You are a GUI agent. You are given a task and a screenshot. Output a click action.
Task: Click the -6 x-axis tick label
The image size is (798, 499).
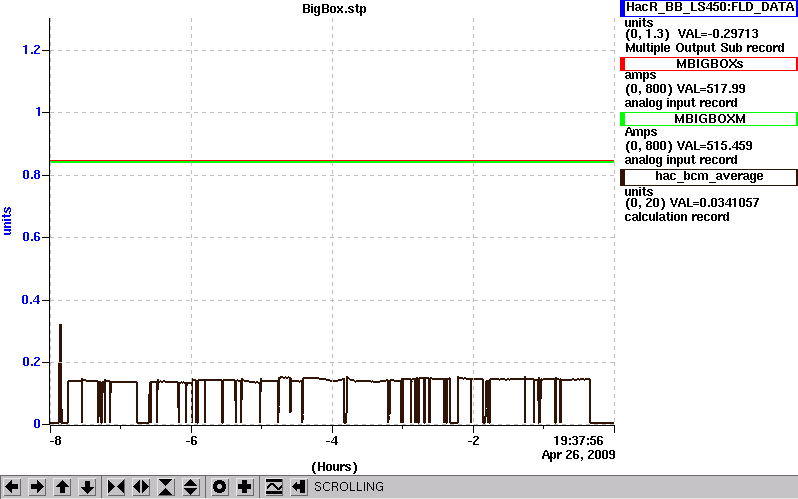[191, 440]
